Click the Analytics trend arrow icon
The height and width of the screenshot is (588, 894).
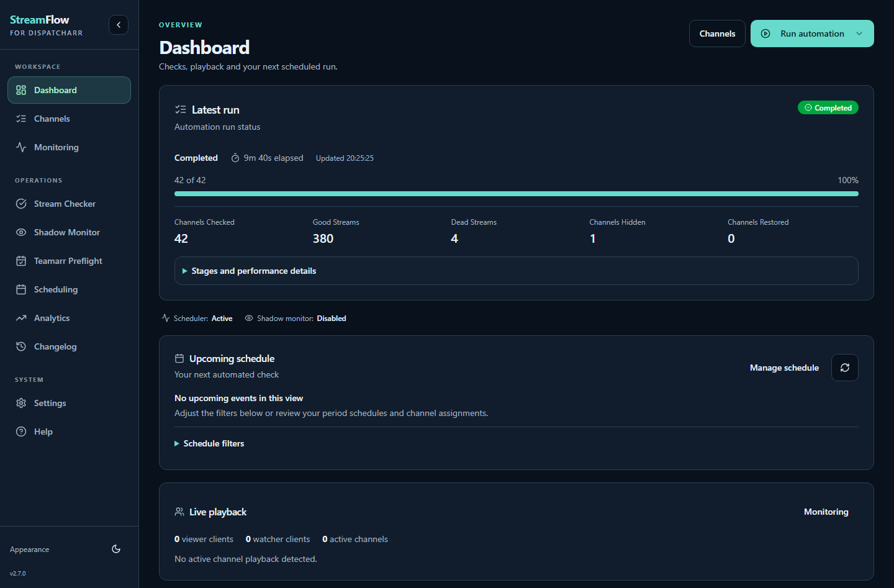point(21,318)
